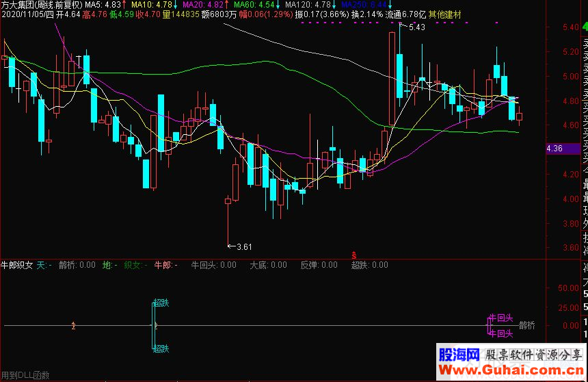Click the 反弹: 0.00 indicator value

319,265
